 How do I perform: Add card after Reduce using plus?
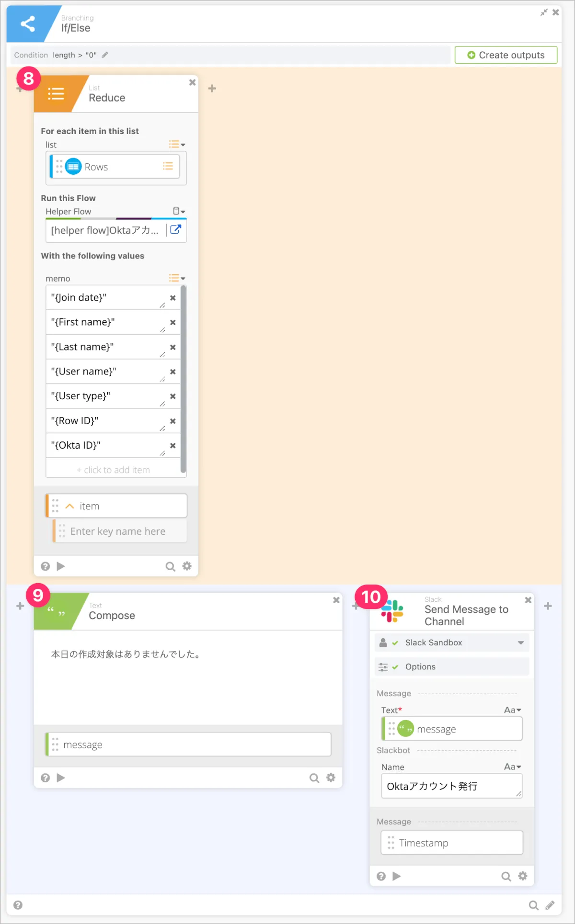click(212, 89)
